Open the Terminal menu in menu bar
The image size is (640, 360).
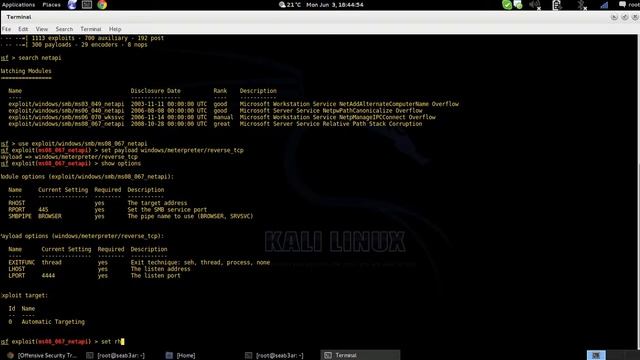point(91,29)
